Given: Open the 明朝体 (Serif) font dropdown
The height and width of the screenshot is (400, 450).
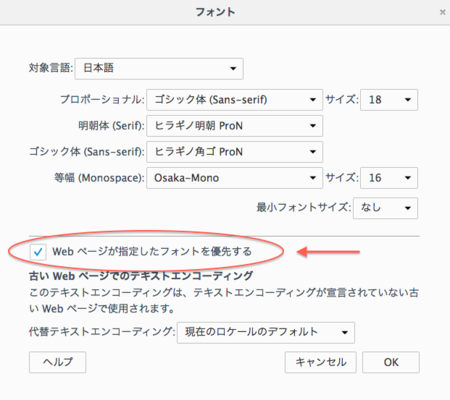Looking at the screenshot, I should [234, 126].
